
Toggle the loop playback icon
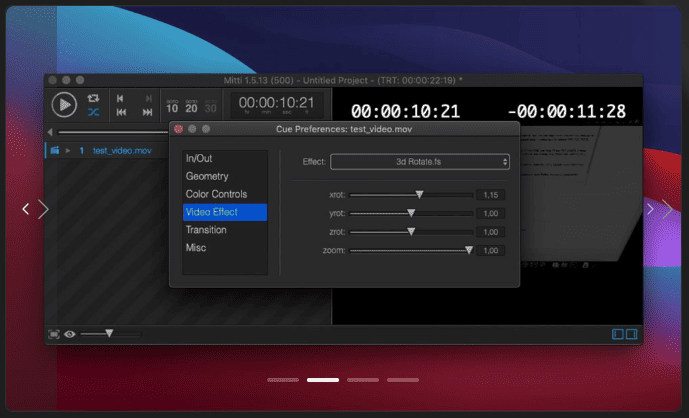(93, 98)
